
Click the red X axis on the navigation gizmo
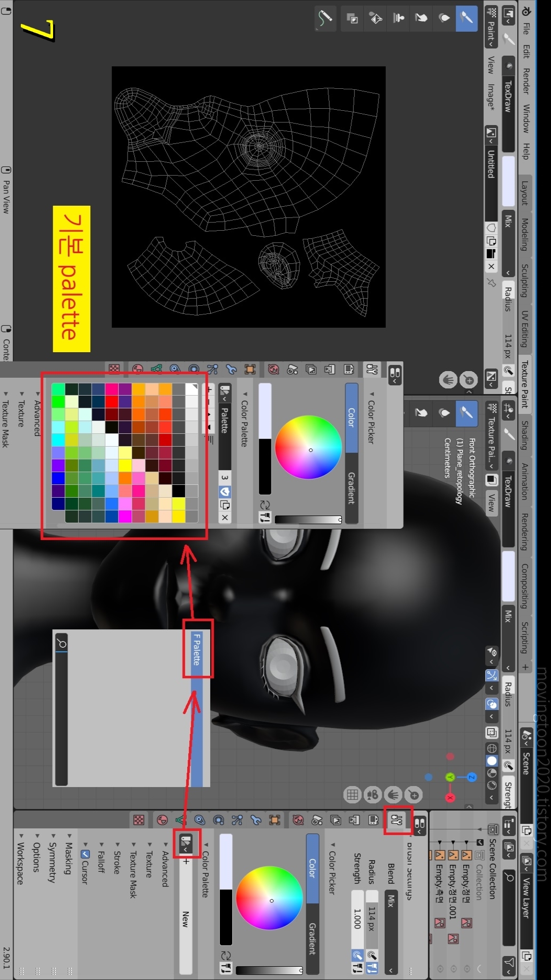tap(450, 797)
